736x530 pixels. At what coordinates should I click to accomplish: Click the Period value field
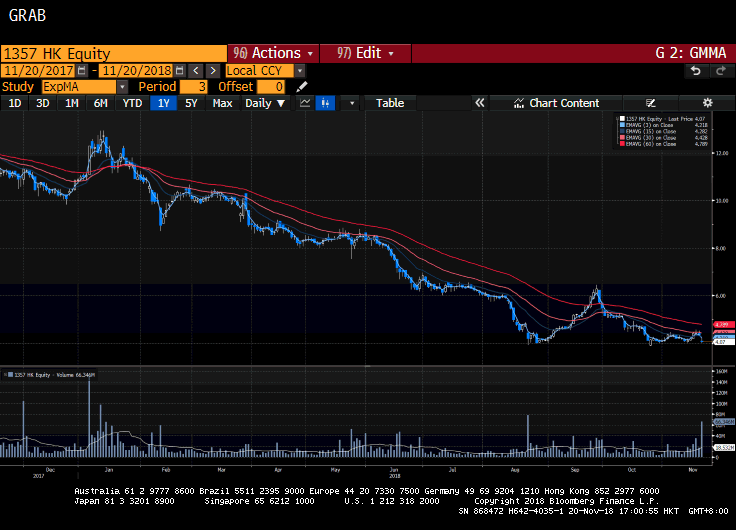[193, 87]
